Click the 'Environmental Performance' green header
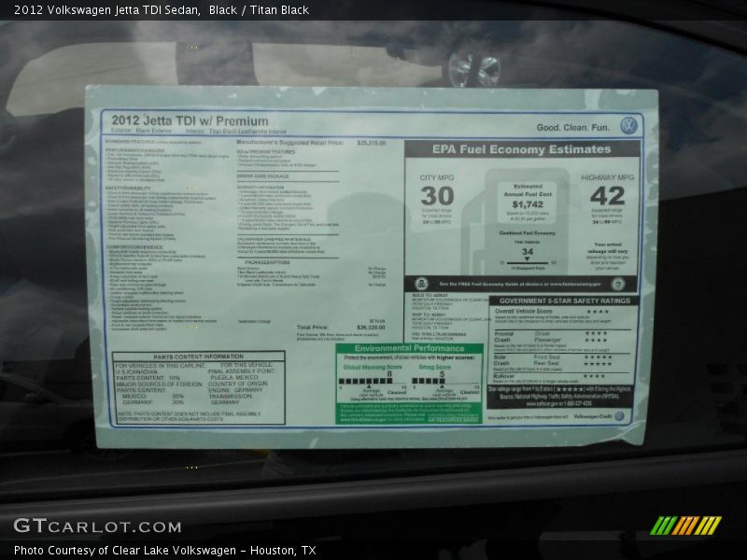The image size is (747, 560). [409, 348]
